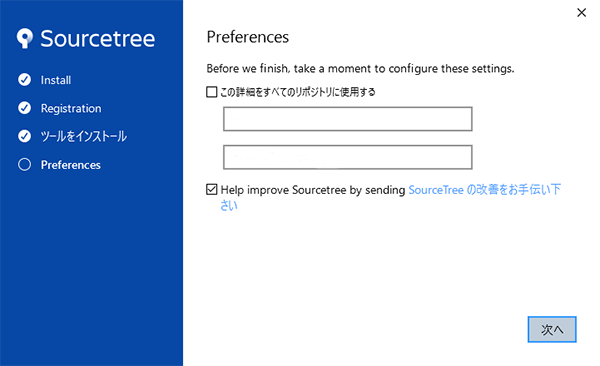Click the Preferences page heading
600x366 pixels.
pos(248,37)
